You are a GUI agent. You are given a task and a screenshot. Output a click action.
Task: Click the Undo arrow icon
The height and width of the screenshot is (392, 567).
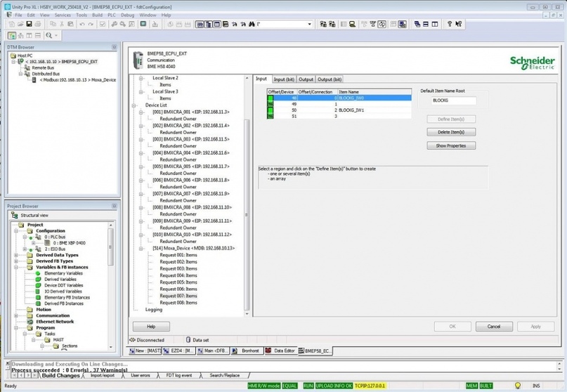coord(82,24)
